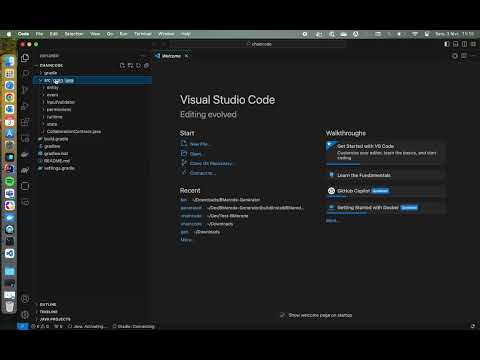Open the Source Control view
The width and height of the screenshot is (480, 360).
(x=25, y=90)
